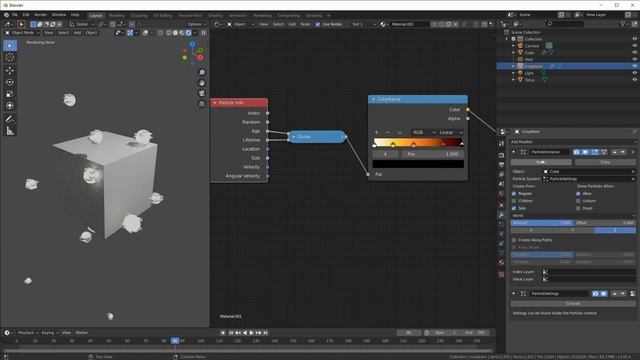Screen dimensions: 640x360
Task: Toggle camera view icon in viewport
Action: (202, 93)
